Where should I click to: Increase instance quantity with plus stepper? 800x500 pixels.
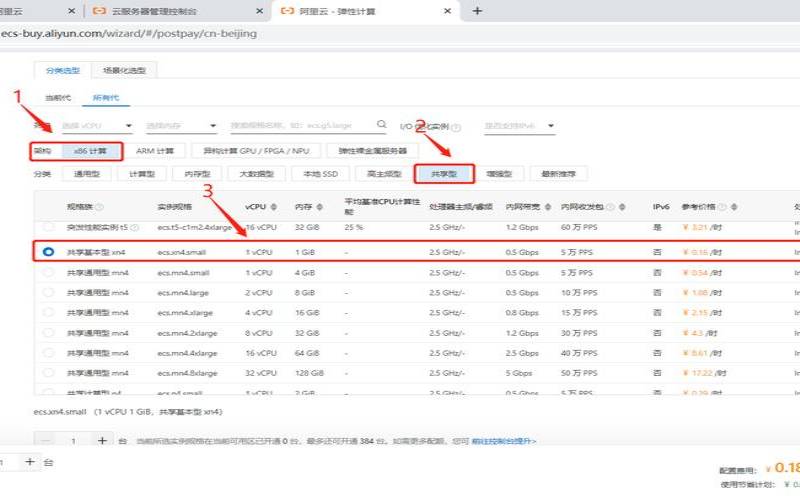(102, 440)
